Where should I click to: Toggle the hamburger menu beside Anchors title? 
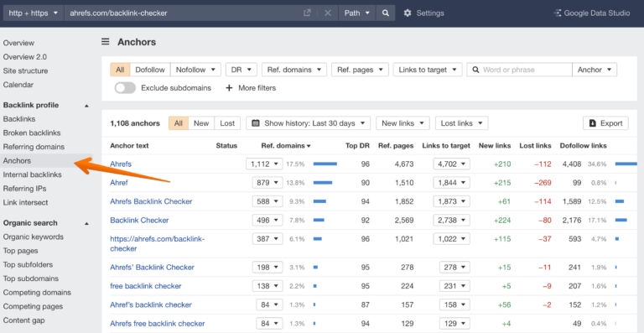click(106, 41)
